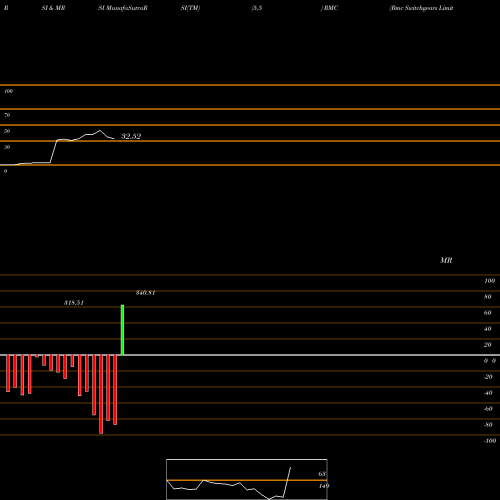Click the BMC ticker header text
This screenshot has width=500, height=500.
click(x=330, y=8)
